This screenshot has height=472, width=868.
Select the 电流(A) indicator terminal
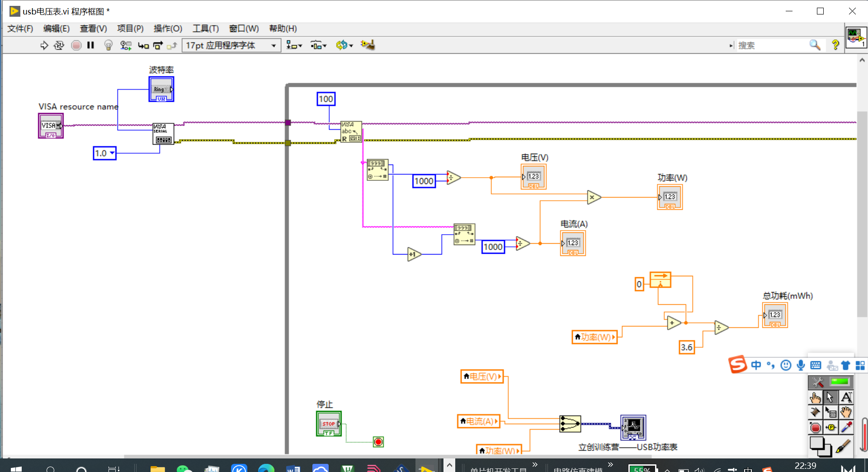point(573,243)
